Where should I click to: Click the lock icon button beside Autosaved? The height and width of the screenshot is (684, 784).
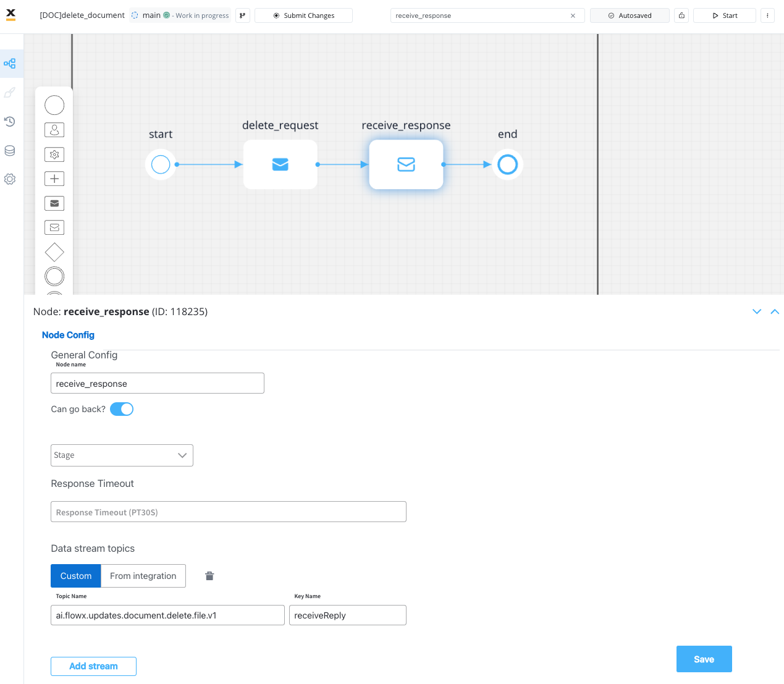coord(681,15)
